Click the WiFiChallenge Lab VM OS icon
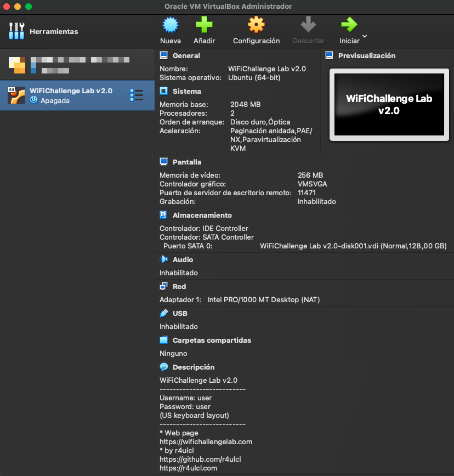This screenshot has width=454, height=476. click(16, 95)
